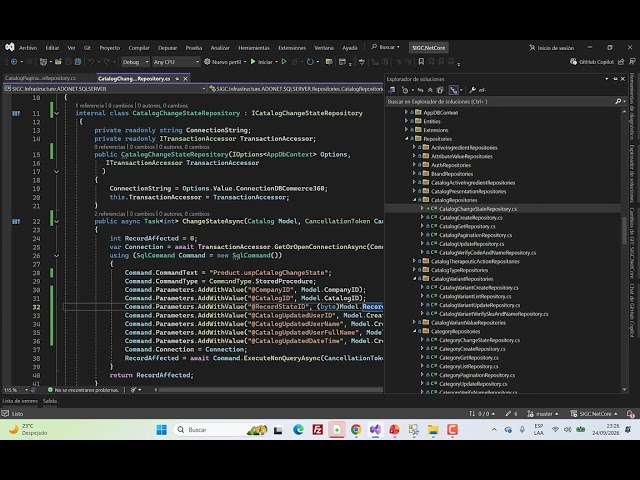Viewport: 640px width, 480px height.
Task: Expand the ActiveIngredientRepositories folder
Action: pyautogui.click(x=414, y=147)
